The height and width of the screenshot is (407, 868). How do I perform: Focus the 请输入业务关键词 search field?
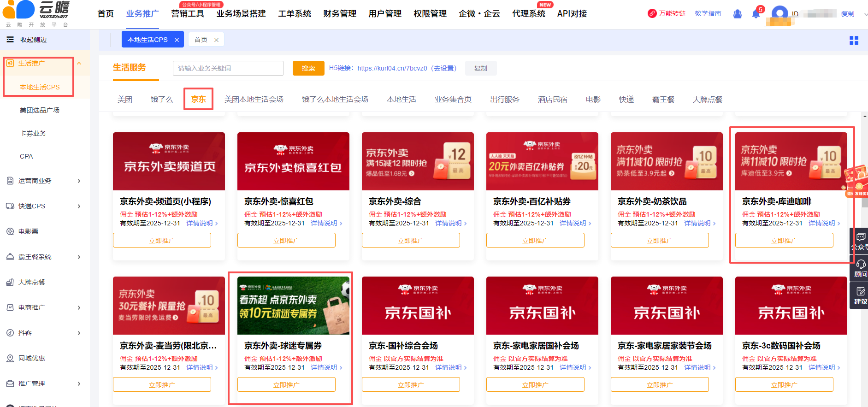(228, 68)
